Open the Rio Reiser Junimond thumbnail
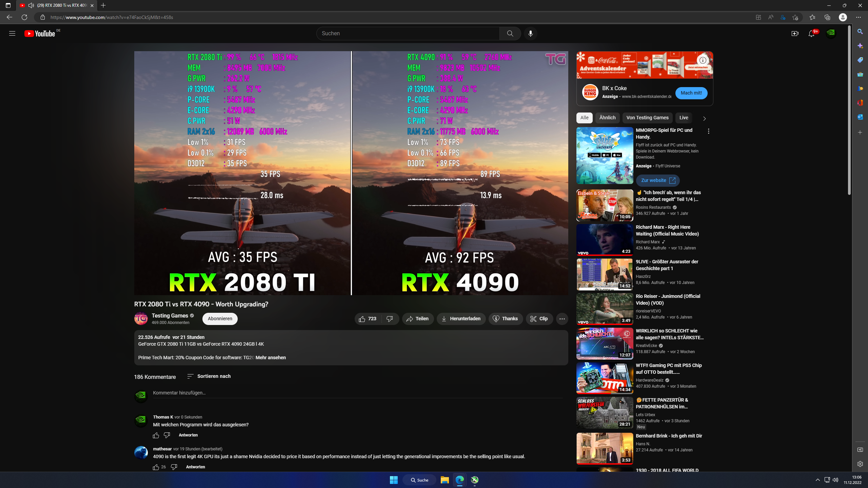The image size is (868, 488). point(605,309)
